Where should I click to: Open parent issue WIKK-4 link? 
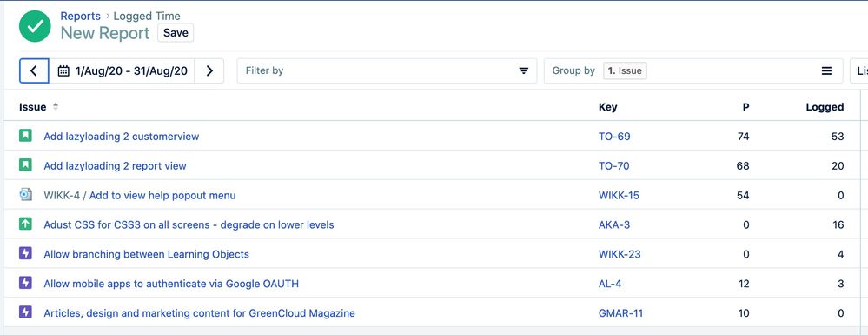click(62, 195)
